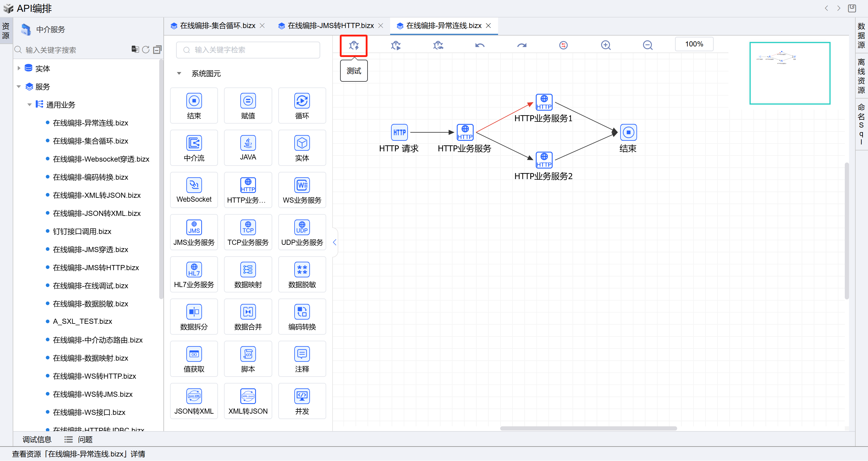Expand the 实体 tree node
868x461 pixels.
(x=19, y=68)
